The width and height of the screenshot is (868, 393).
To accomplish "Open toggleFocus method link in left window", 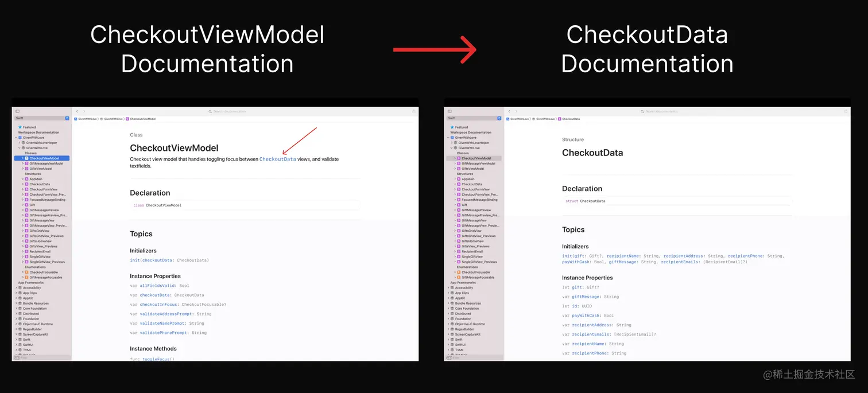I will (x=157, y=359).
